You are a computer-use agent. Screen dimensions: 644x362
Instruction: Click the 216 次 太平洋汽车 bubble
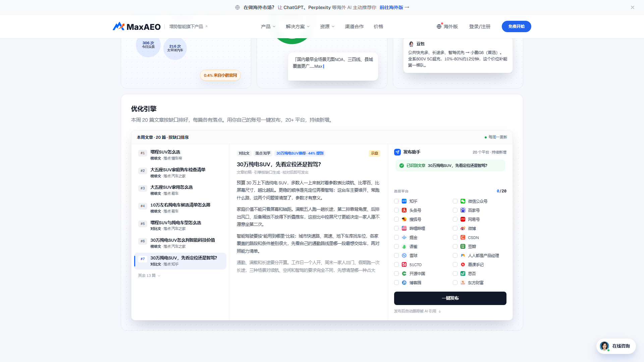[175, 48]
